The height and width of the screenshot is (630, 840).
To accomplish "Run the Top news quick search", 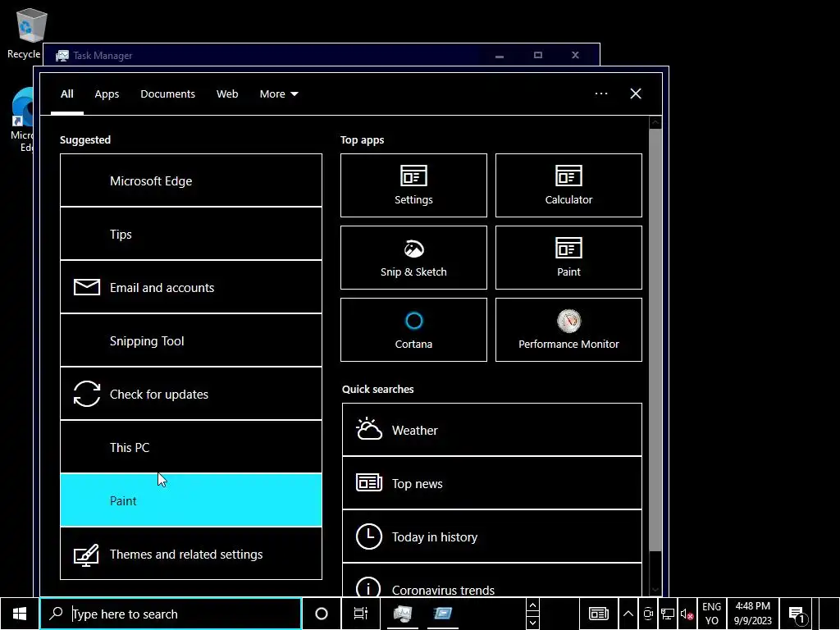I will point(492,483).
